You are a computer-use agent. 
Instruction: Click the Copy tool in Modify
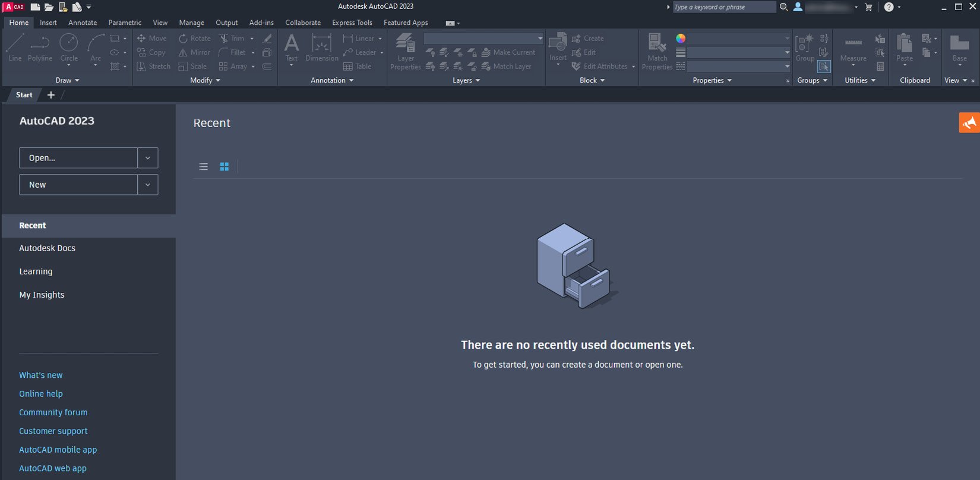tap(151, 52)
